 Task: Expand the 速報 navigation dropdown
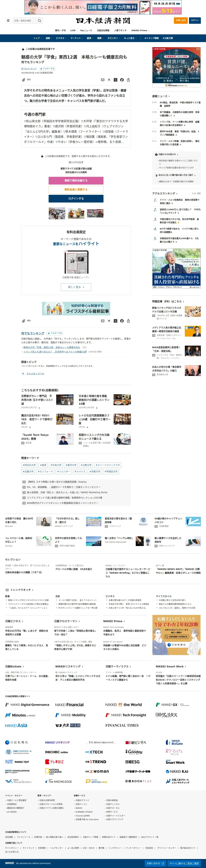[49, 38]
